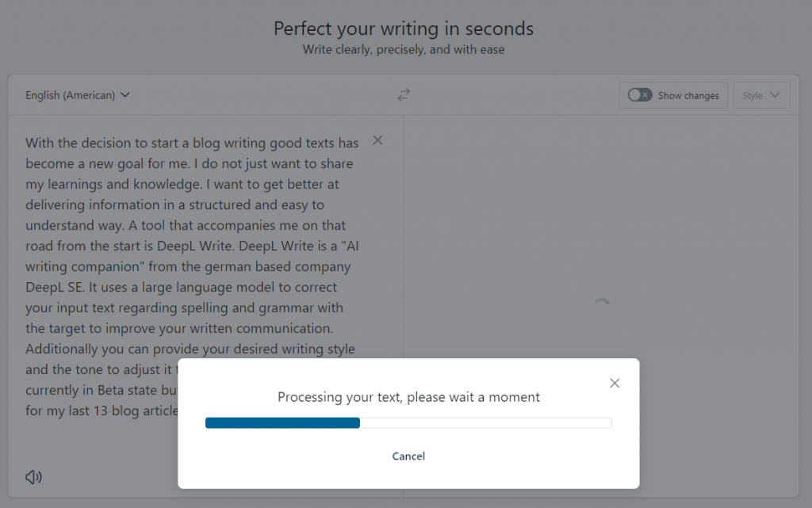Open the Style dropdown
The height and width of the screenshot is (508, 812).
click(x=761, y=96)
